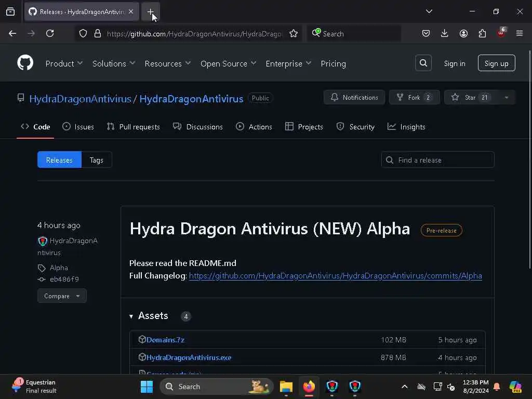This screenshot has width=532, height=399.
Task: Open the Full Changelog commits link
Action: click(335, 275)
